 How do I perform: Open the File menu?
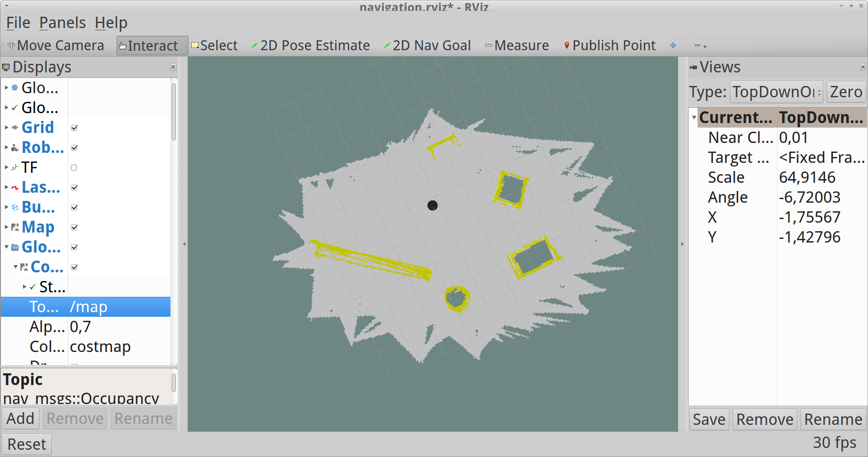click(x=18, y=23)
